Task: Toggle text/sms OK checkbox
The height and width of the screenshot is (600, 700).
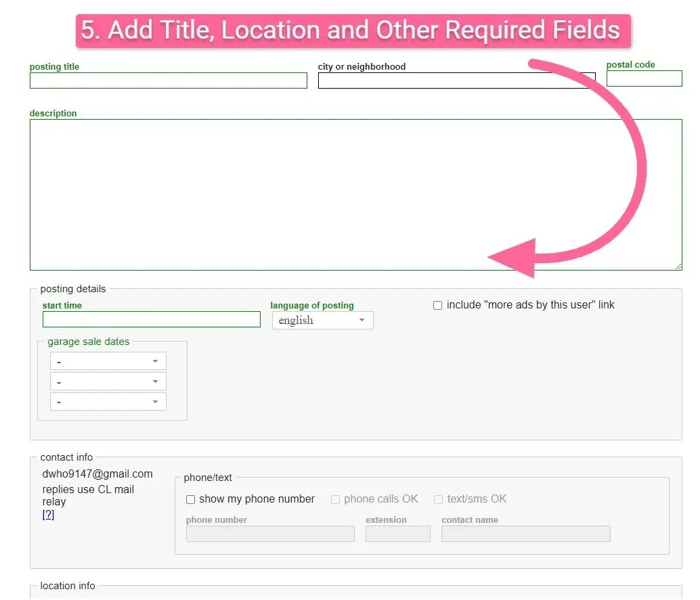Action: pos(439,499)
